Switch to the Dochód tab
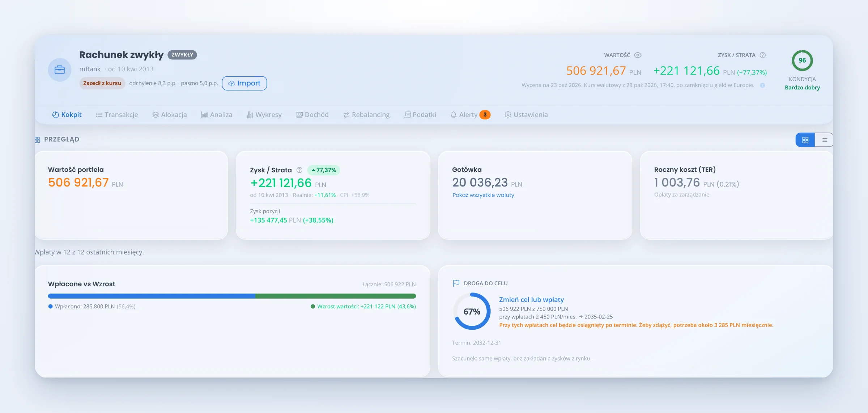 coord(312,115)
